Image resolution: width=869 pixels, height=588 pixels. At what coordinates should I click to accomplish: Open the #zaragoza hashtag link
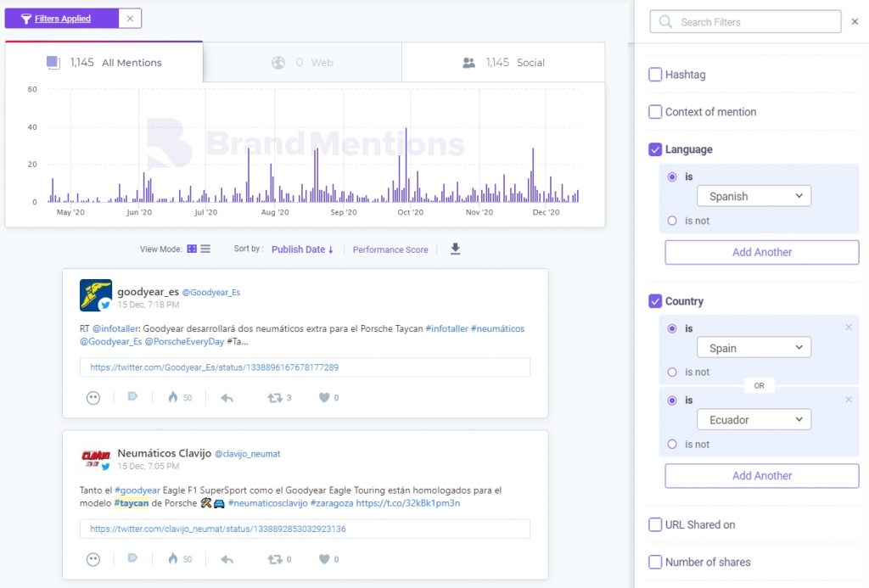tap(332, 503)
